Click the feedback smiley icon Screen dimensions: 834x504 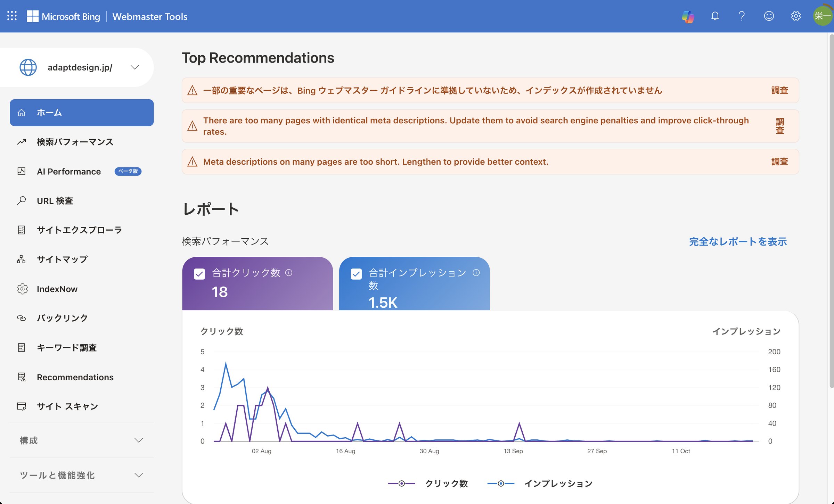pos(769,16)
